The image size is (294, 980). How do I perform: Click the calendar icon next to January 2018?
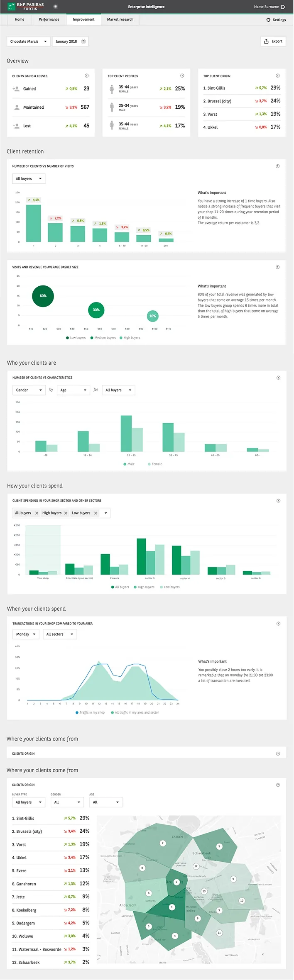[x=83, y=41]
